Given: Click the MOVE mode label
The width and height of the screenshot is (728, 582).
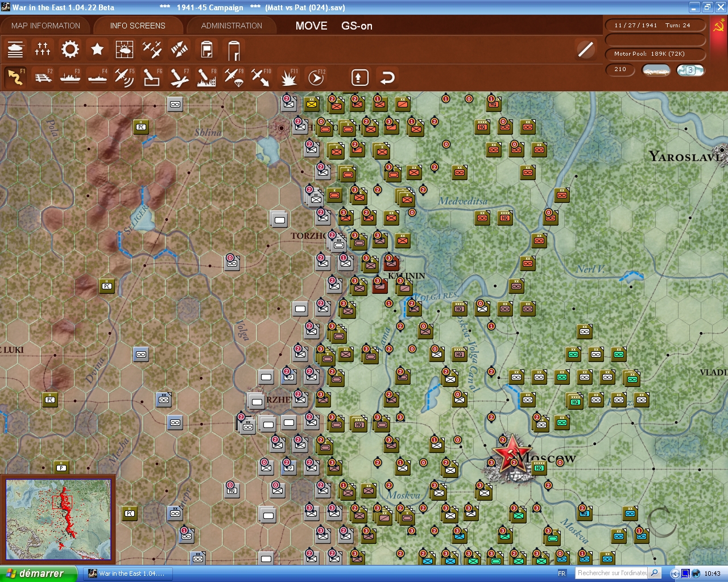Looking at the screenshot, I should pyautogui.click(x=311, y=26).
